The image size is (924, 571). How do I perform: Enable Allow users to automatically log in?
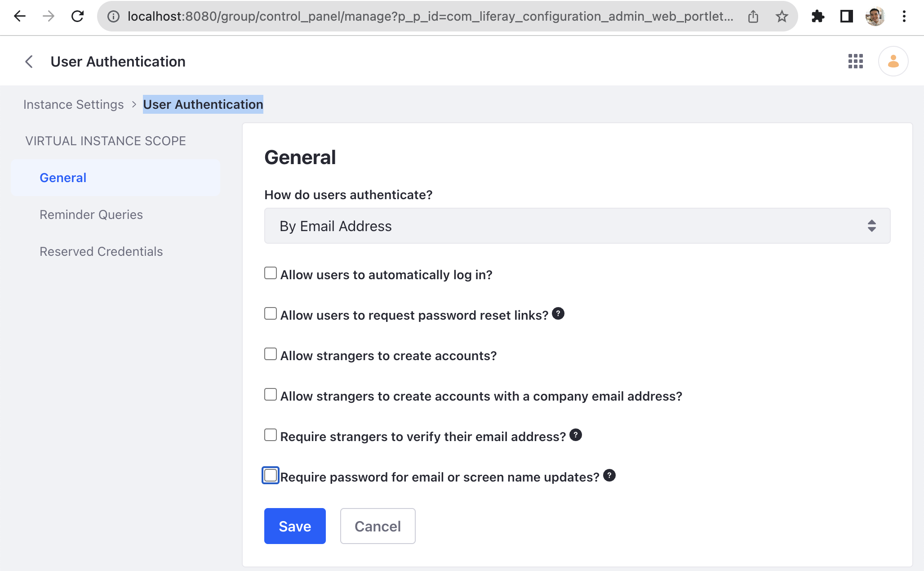coord(271,273)
